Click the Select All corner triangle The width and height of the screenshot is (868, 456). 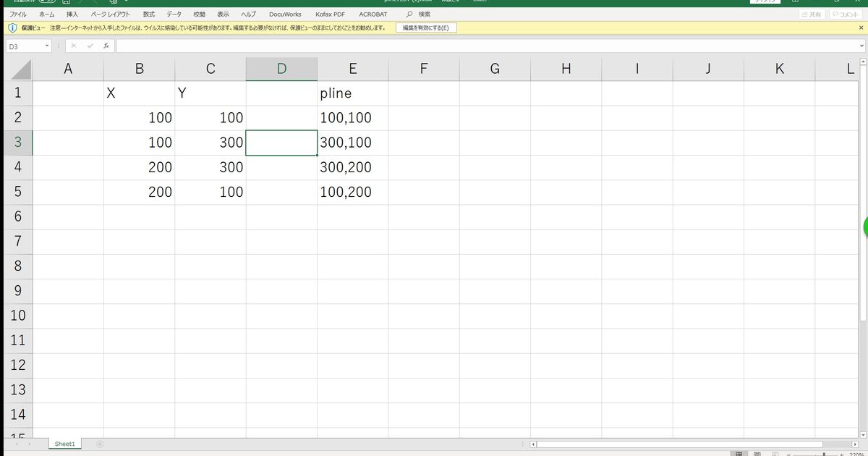pos(21,69)
